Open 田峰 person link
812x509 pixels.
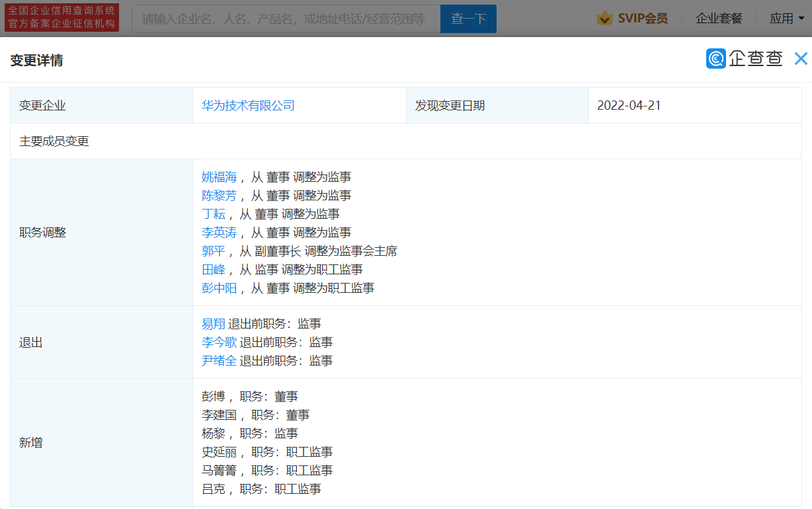pyautogui.click(x=214, y=270)
